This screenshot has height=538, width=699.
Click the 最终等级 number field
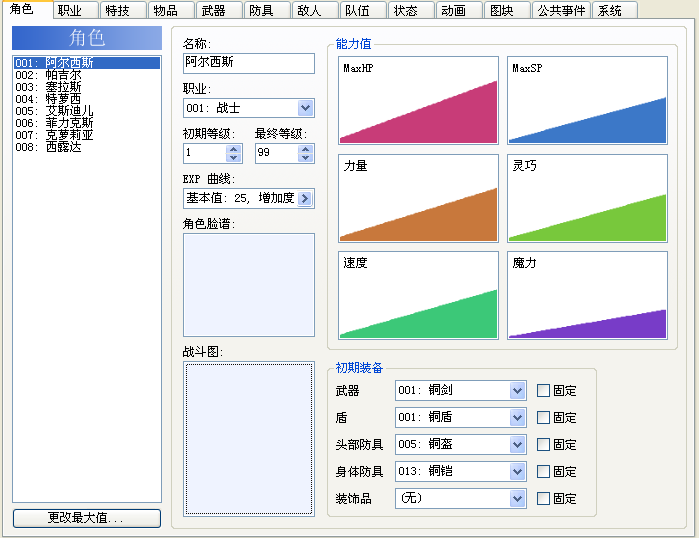[x=277, y=153]
